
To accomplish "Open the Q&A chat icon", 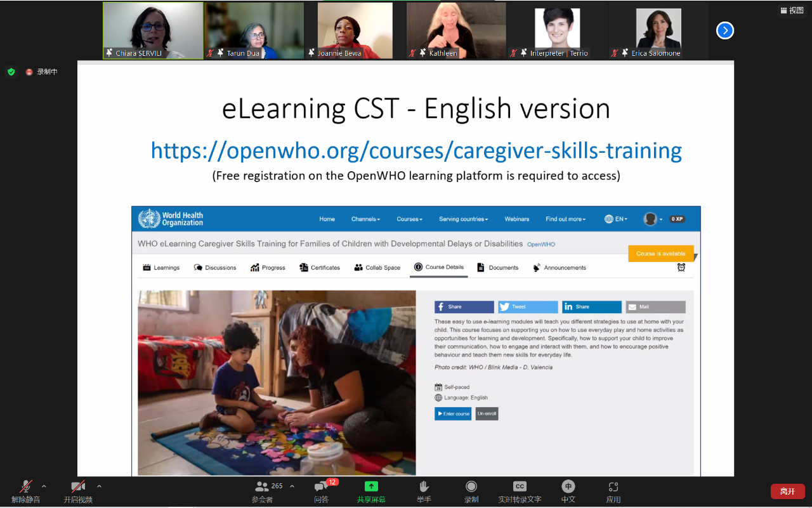I will coord(321,487).
